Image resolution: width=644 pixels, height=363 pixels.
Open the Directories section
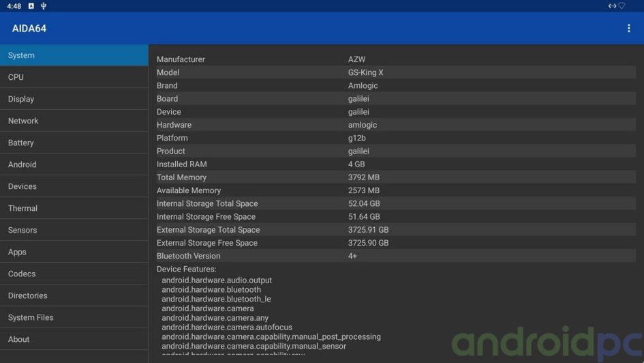(74, 295)
